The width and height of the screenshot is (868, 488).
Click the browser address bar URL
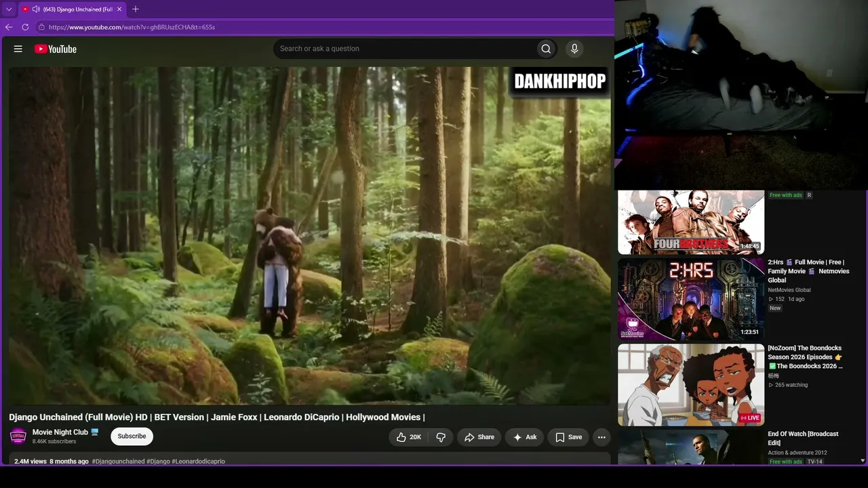pyautogui.click(x=132, y=27)
